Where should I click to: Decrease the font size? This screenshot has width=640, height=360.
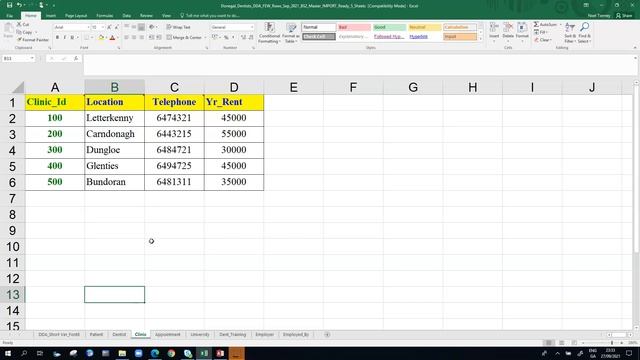click(x=117, y=27)
